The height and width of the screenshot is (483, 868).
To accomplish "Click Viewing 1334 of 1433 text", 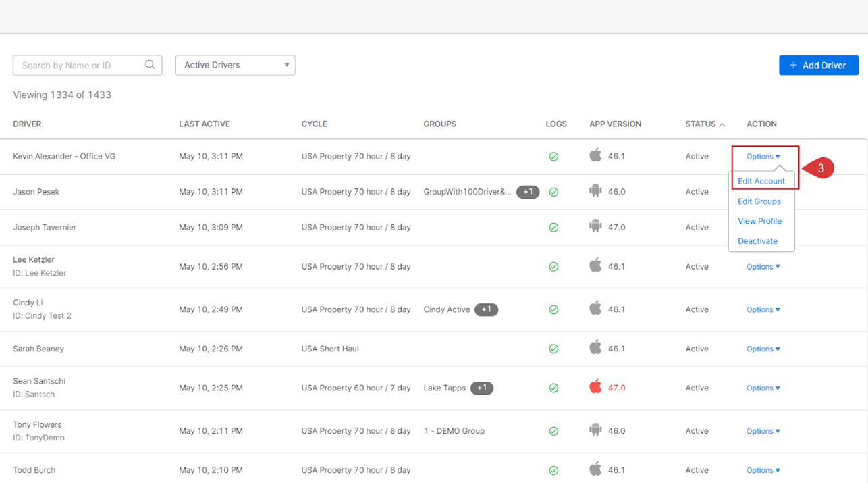I will [62, 95].
